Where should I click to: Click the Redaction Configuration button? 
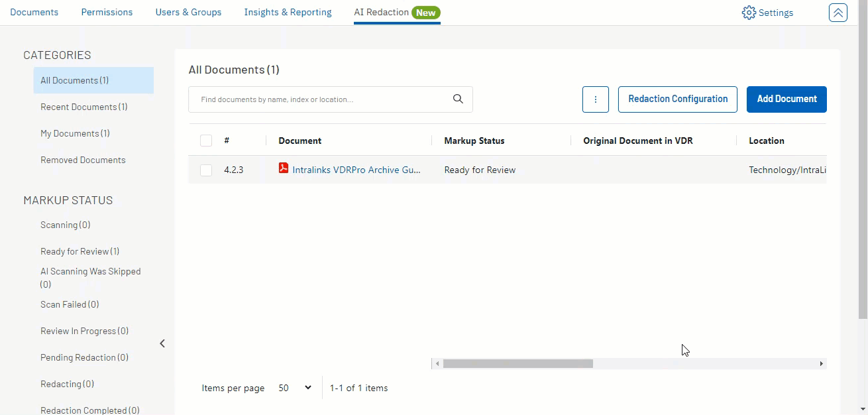click(x=678, y=99)
